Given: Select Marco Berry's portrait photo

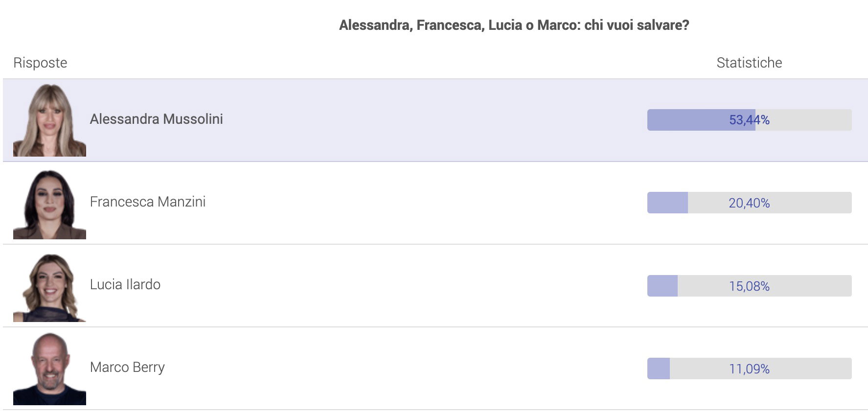Looking at the screenshot, I should (x=49, y=369).
